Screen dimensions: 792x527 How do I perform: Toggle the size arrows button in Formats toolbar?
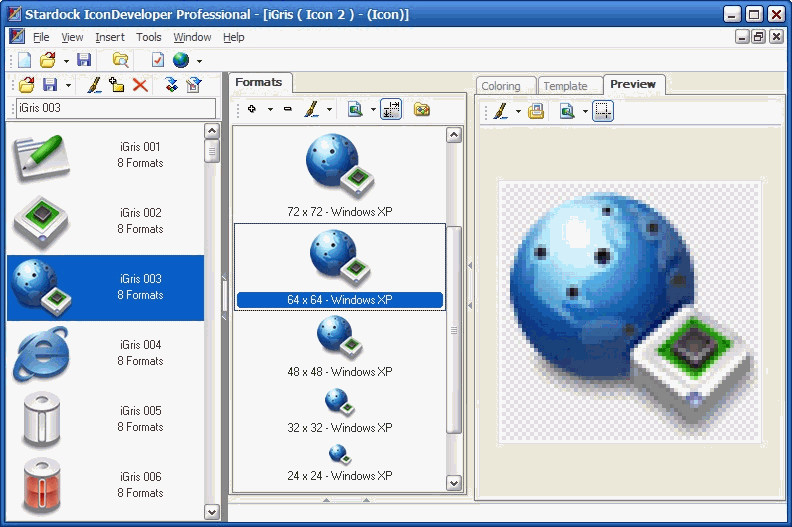click(x=391, y=109)
